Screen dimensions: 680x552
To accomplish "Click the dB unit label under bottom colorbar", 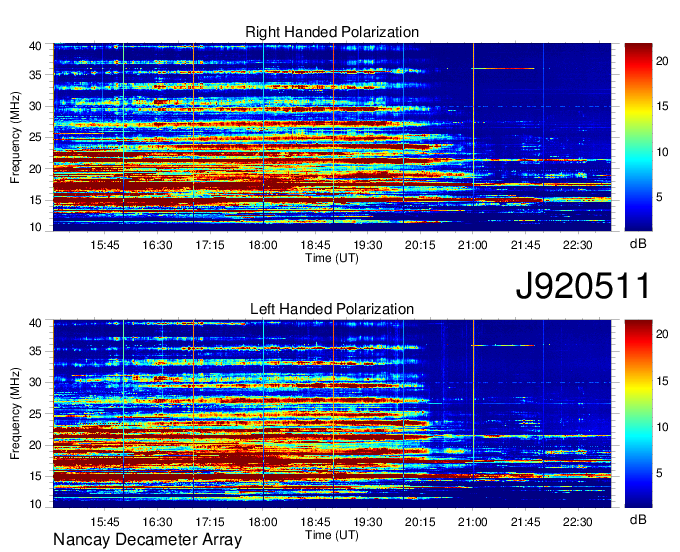I will [638, 519].
